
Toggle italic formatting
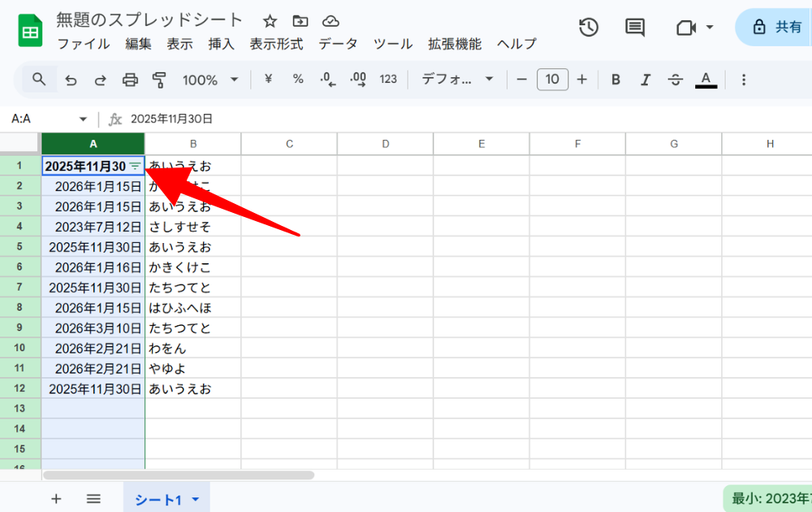(646, 80)
